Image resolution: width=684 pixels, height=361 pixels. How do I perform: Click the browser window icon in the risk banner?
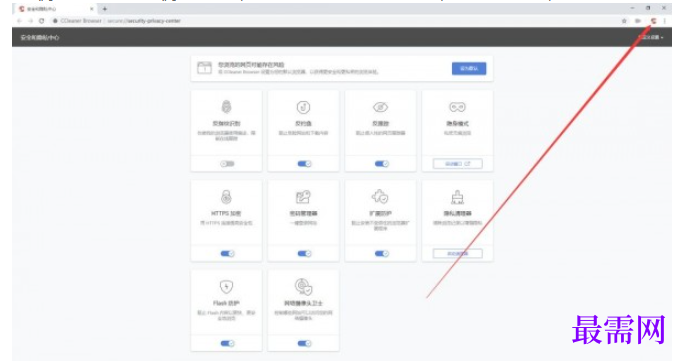click(204, 68)
